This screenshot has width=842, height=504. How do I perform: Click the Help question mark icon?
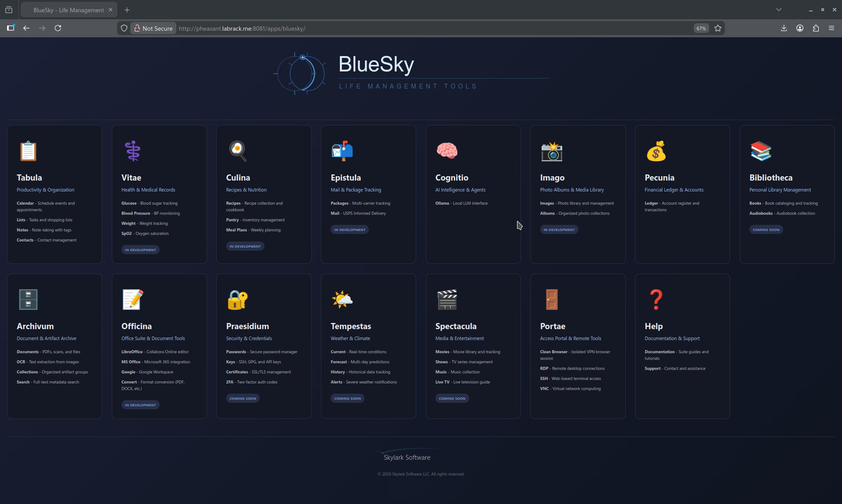[656, 299]
